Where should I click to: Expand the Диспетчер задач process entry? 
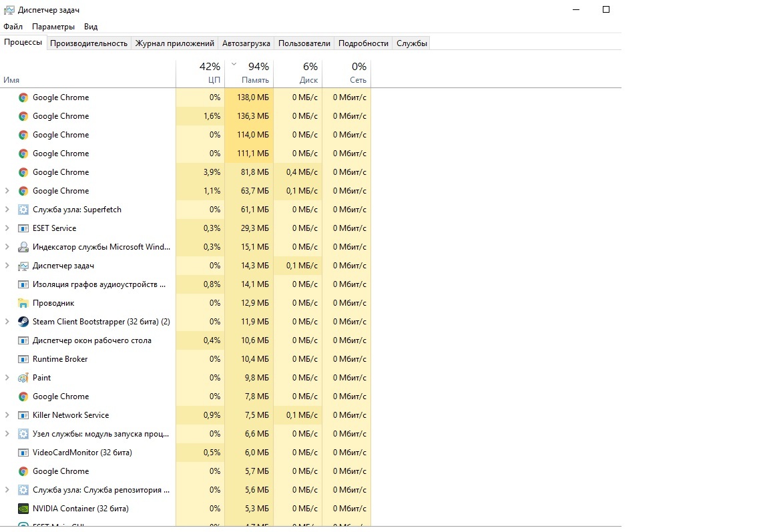click(x=7, y=265)
